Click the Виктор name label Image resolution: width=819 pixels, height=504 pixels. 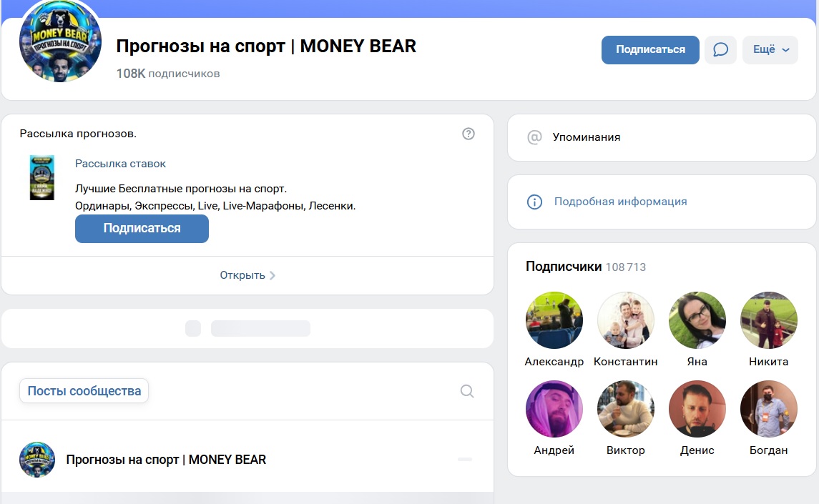(x=625, y=450)
